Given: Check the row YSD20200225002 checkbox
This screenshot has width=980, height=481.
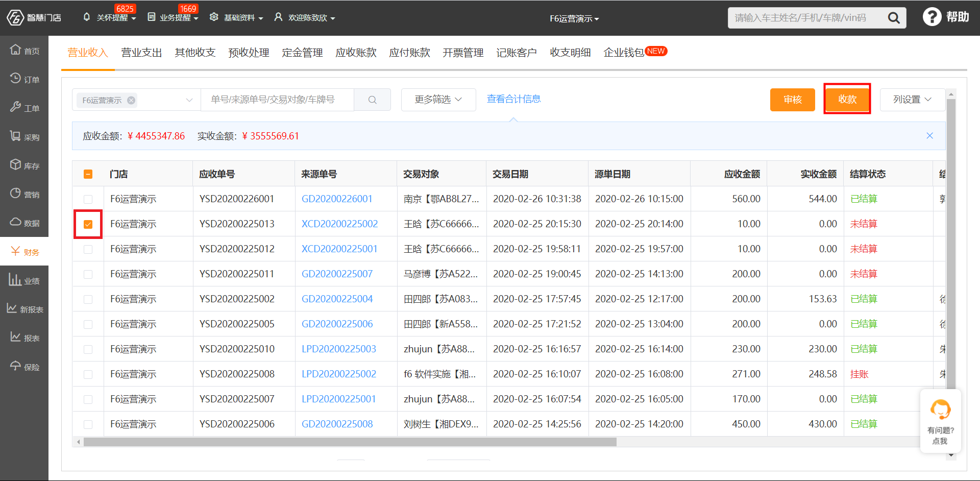Looking at the screenshot, I should pyautogui.click(x=88, y=299).
